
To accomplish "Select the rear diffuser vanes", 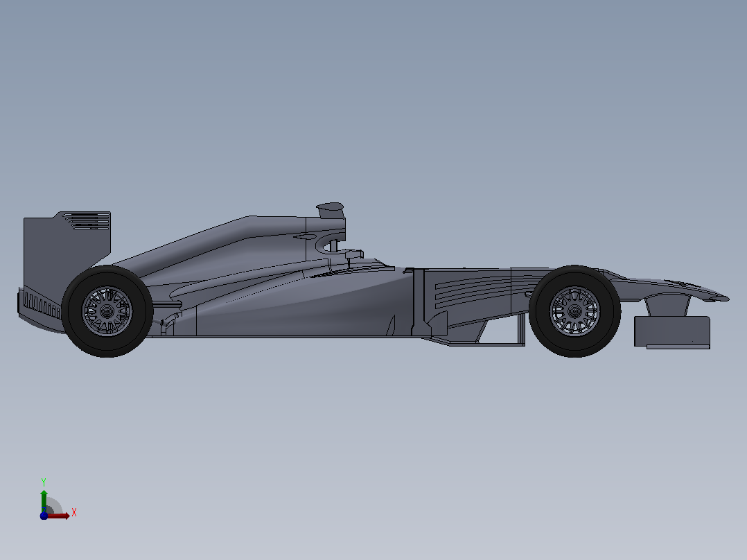I will pos(41,304).
